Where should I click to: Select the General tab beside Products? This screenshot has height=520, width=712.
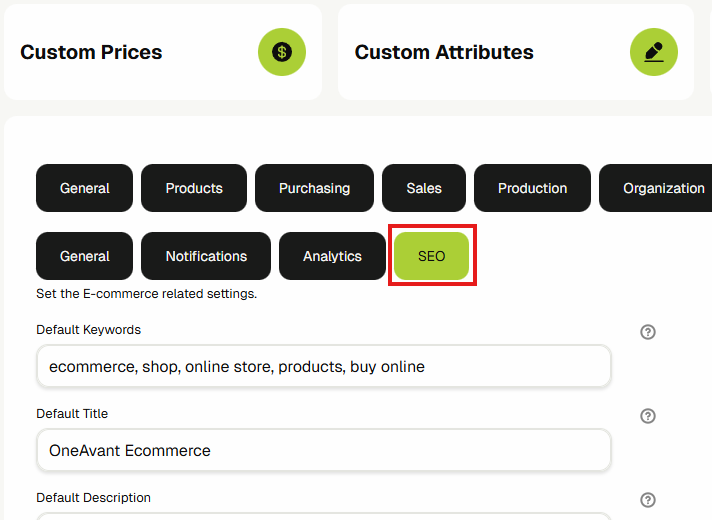[x=85, y=188]
